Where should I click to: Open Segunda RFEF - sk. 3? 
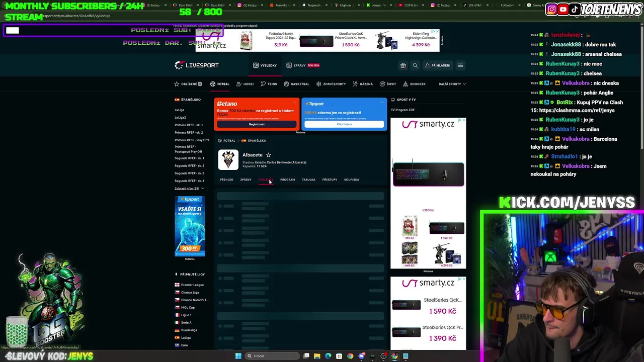click(x=189, y=173)
